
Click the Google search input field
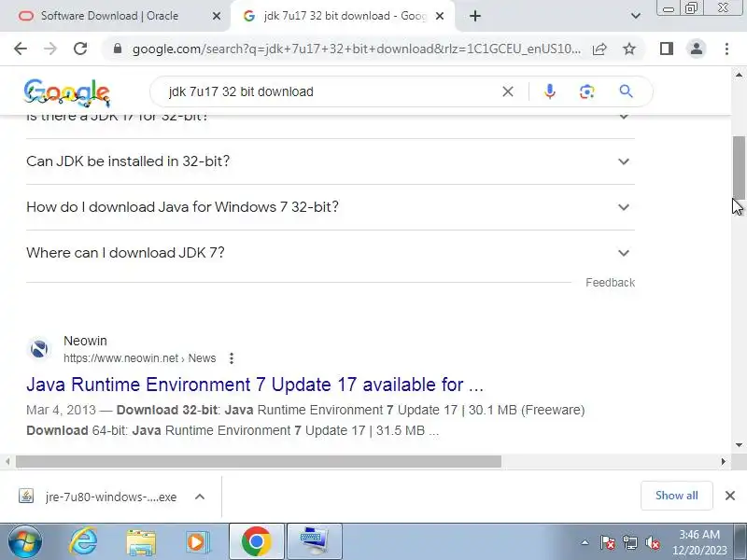(x=329, y=91)
